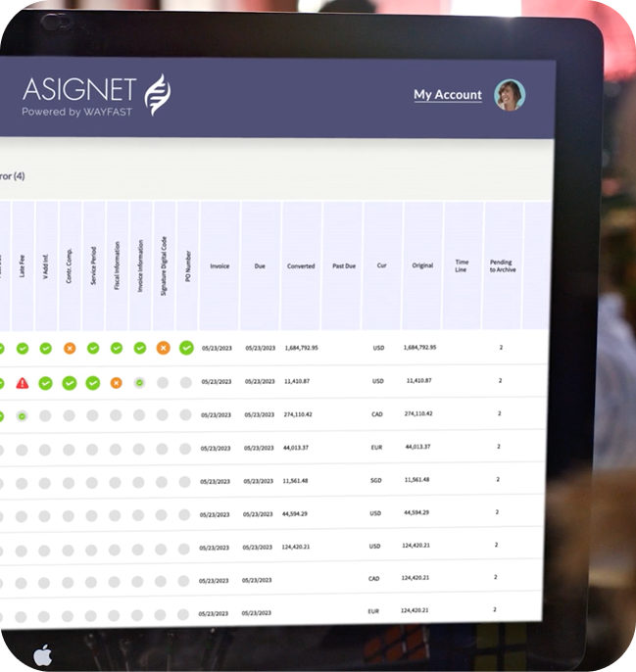
Task: Click the SGD currency cell
Action: click(377, 480)
